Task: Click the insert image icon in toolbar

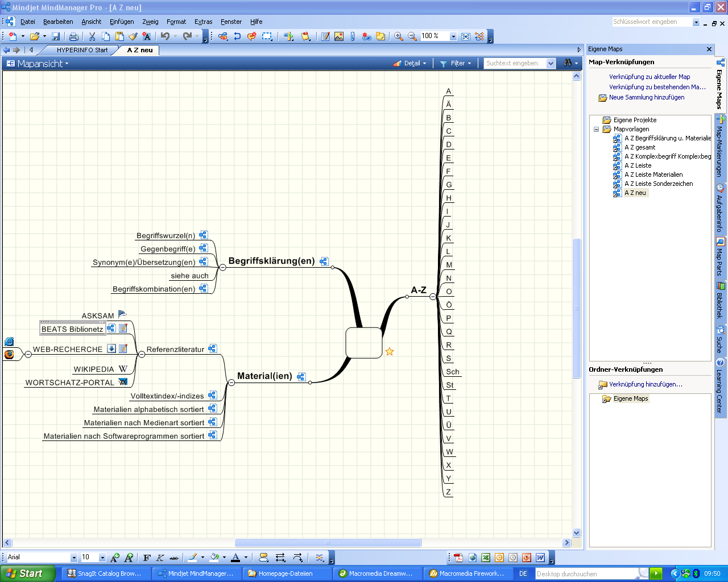Action: click(x=339, y=36)
